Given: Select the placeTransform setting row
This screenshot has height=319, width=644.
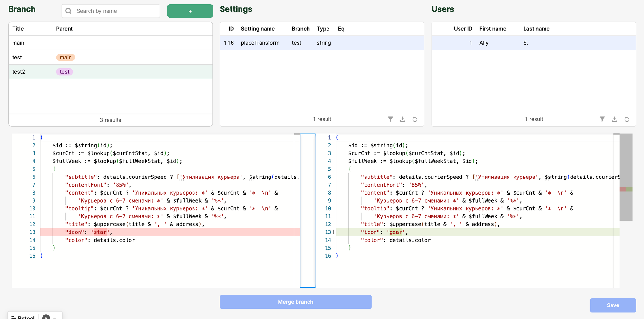Looking at the screenshot, I should 322,43.
